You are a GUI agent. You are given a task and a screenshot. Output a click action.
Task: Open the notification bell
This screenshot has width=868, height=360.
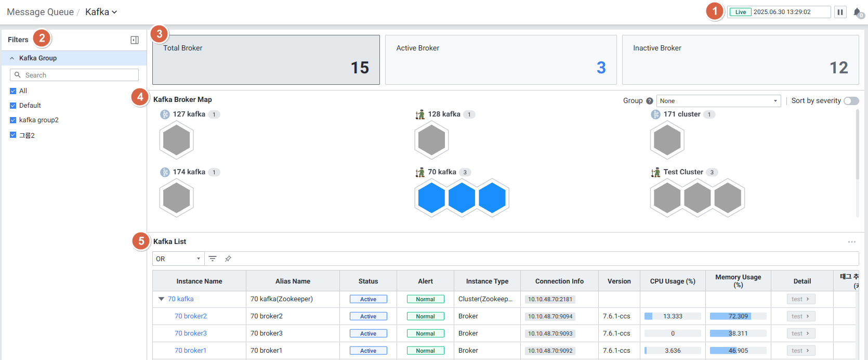[857, 12]
